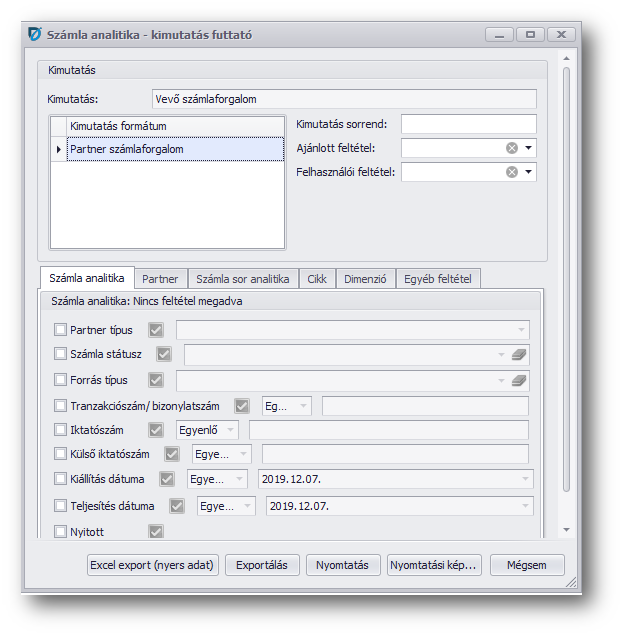Viewport: 624px width, 637px height.
Task: Check the Kiállítás dátuma filter checkbox
Action: coord(60,479)
